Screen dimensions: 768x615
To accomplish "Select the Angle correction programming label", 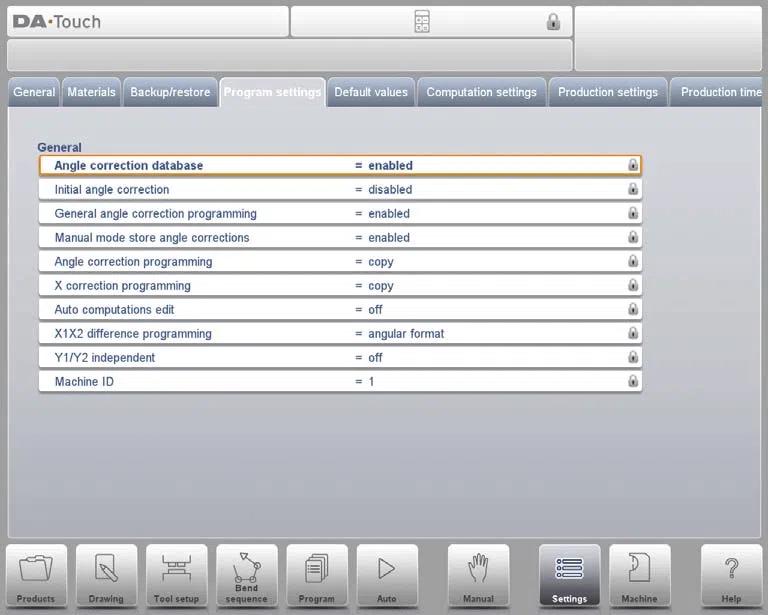I will click(x=133, y=261).
